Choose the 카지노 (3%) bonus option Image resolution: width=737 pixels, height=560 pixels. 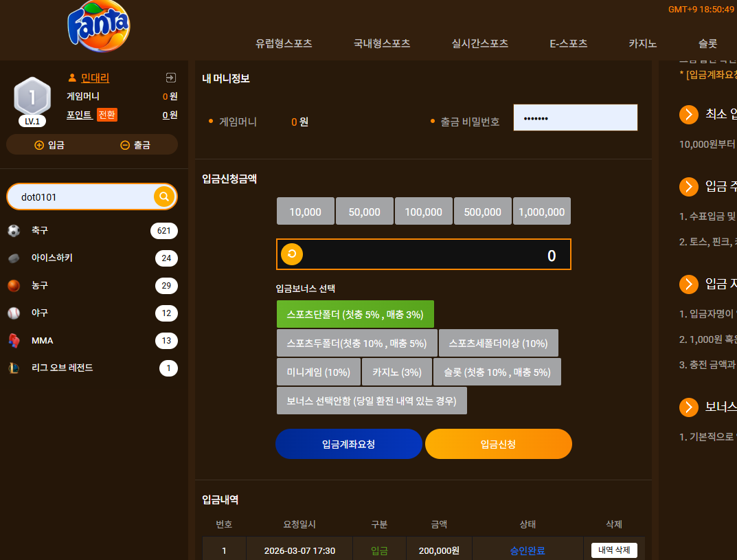coord(397,372)
